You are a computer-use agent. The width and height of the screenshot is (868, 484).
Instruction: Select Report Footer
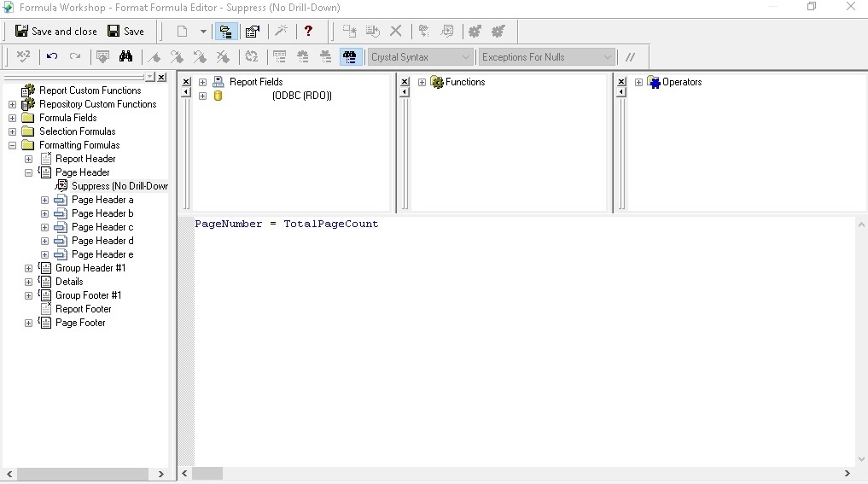83,309
